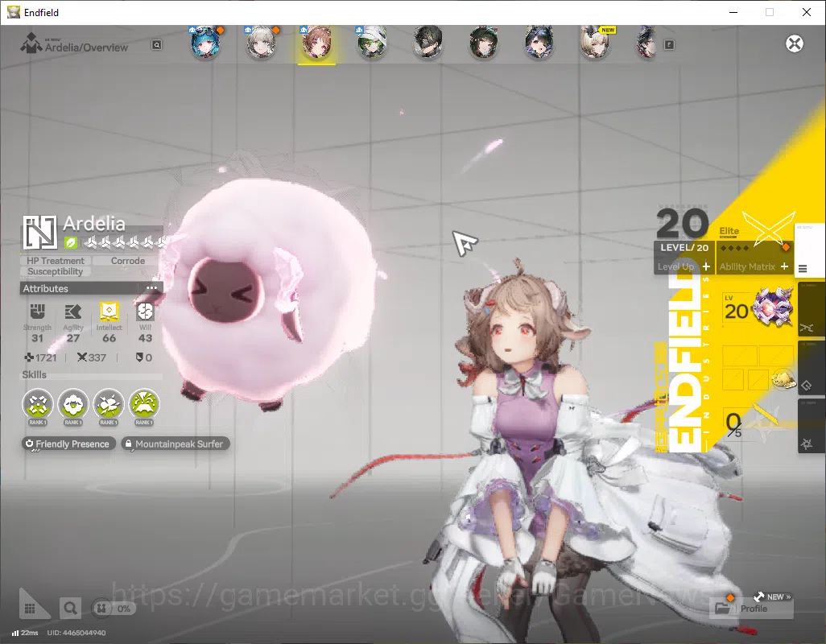Click the Susceptibility tag
The image size is (826, 644).
tap(56, 271)
